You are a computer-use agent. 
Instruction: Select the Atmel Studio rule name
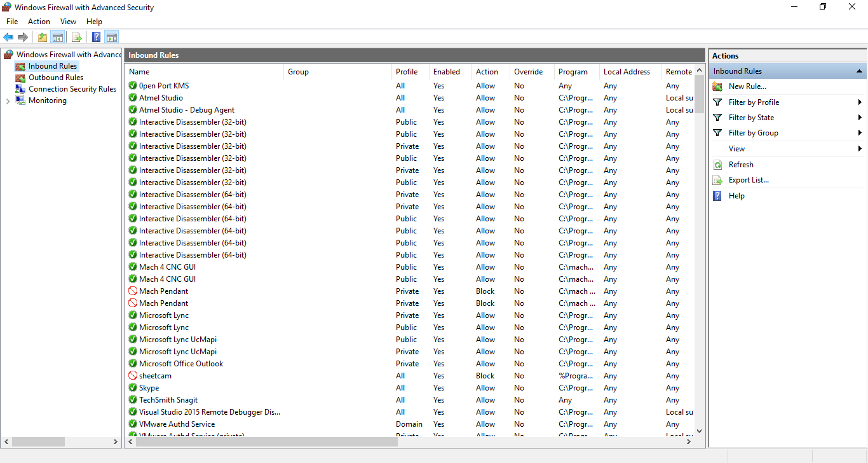tap(161, 98)
